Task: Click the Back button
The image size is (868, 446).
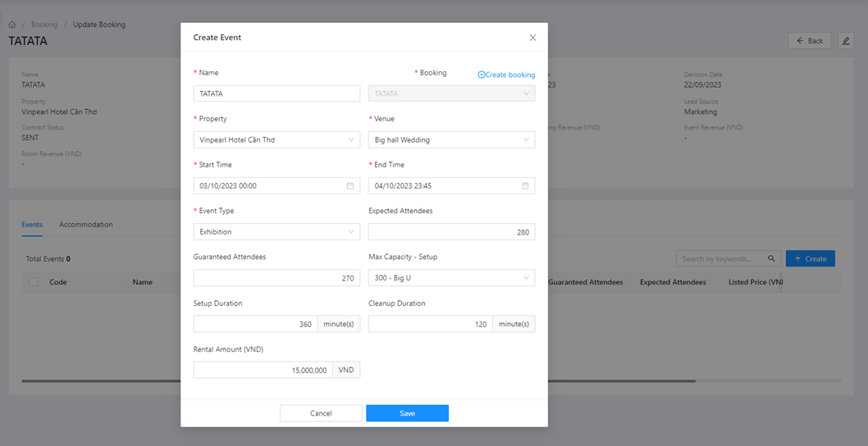Action: pyautogui.click(x=809, y=41)
